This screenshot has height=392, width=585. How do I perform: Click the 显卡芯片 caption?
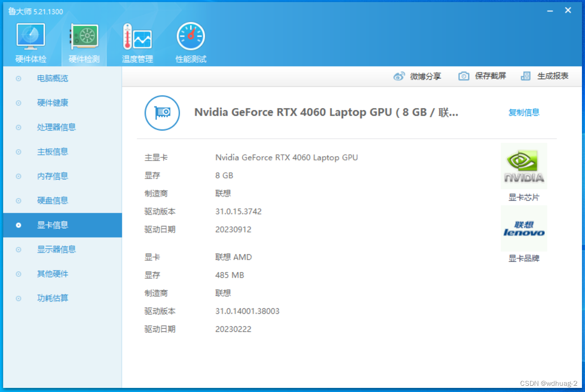[524, 198]
